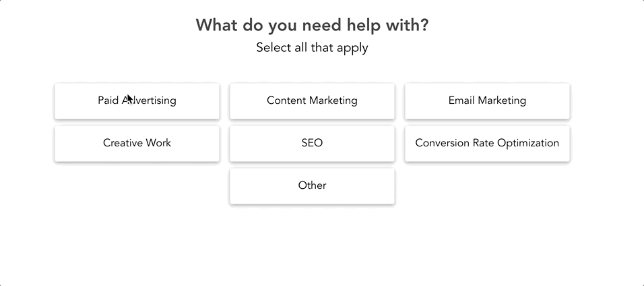Click the 'Select all that apply' subtitle
644x286 pixels.
click(312, 48)
